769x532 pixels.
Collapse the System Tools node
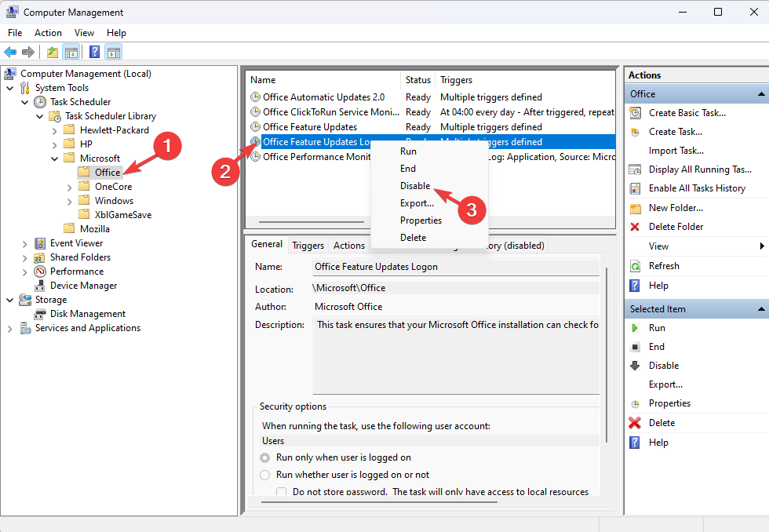[9, 88]
